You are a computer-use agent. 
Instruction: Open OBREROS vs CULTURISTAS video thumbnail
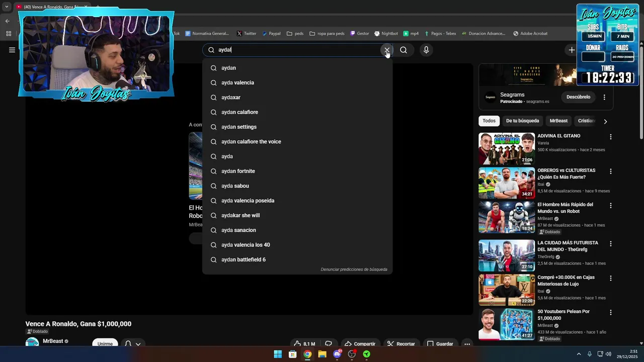click(x=507, y=183)
